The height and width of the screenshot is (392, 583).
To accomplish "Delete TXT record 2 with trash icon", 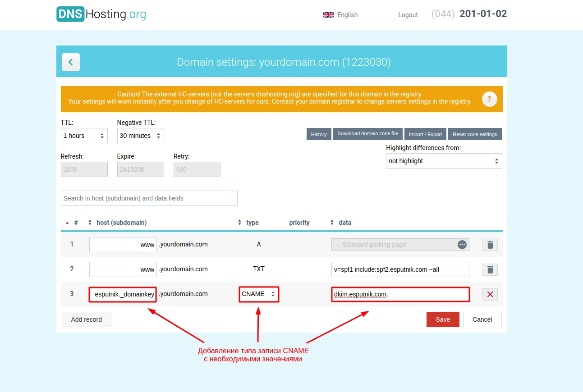I will click(490, 269).
